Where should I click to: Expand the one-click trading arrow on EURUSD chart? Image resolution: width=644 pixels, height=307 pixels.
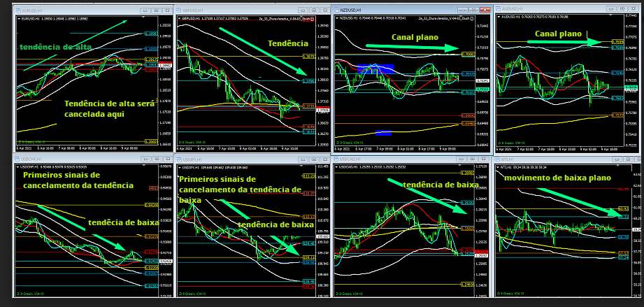(20, 18)
